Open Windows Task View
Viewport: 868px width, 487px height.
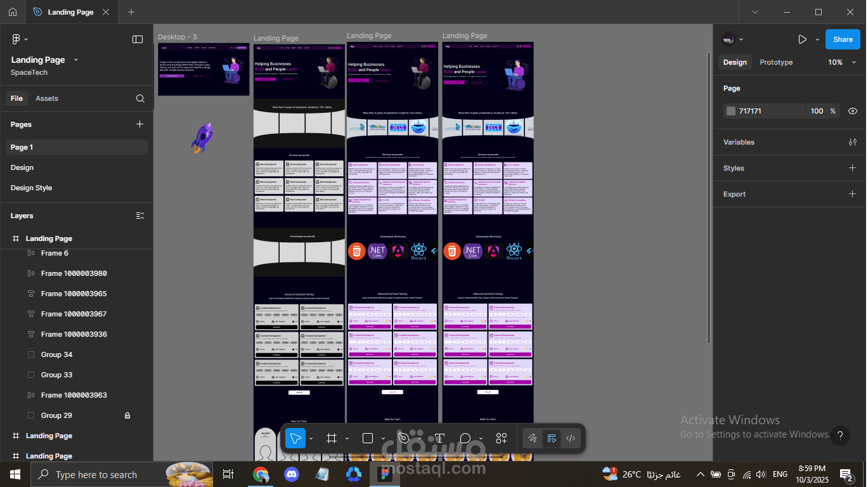coord(228,474)
